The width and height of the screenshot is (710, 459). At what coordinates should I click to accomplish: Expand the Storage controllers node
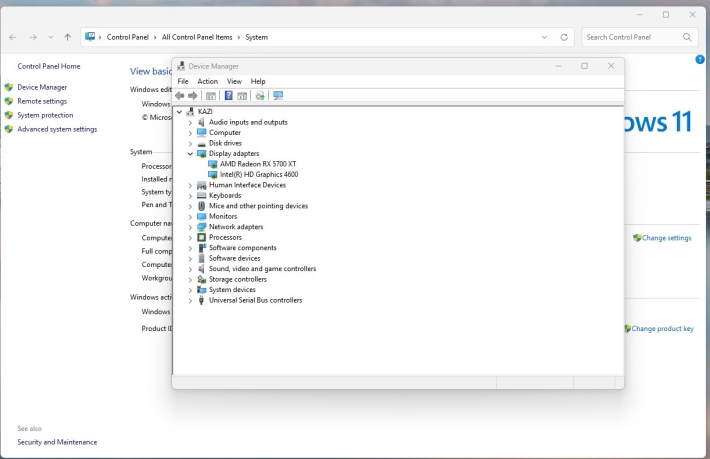click(x=190, y=280)
